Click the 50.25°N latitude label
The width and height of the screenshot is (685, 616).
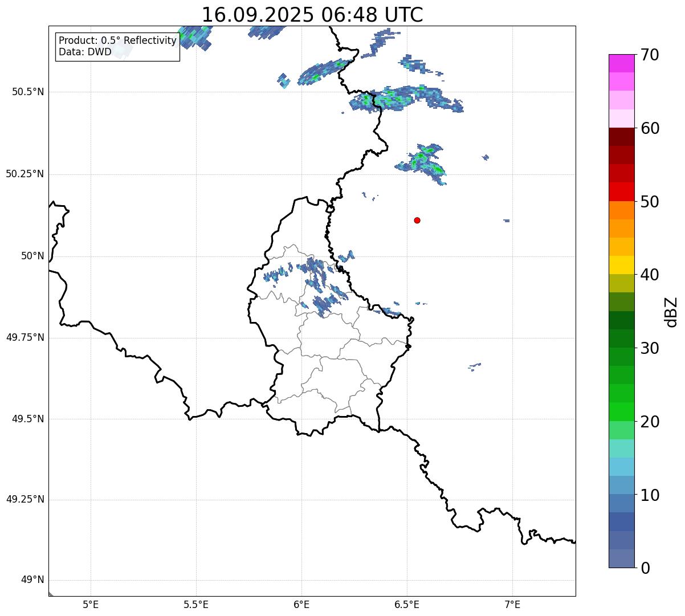[x=25, y=174]
